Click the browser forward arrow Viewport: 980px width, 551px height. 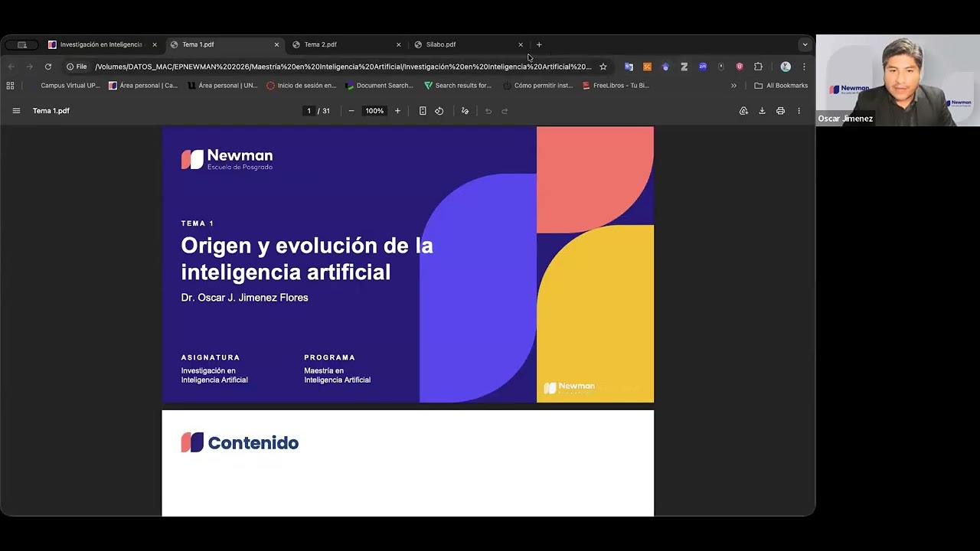tap(29, 67)
